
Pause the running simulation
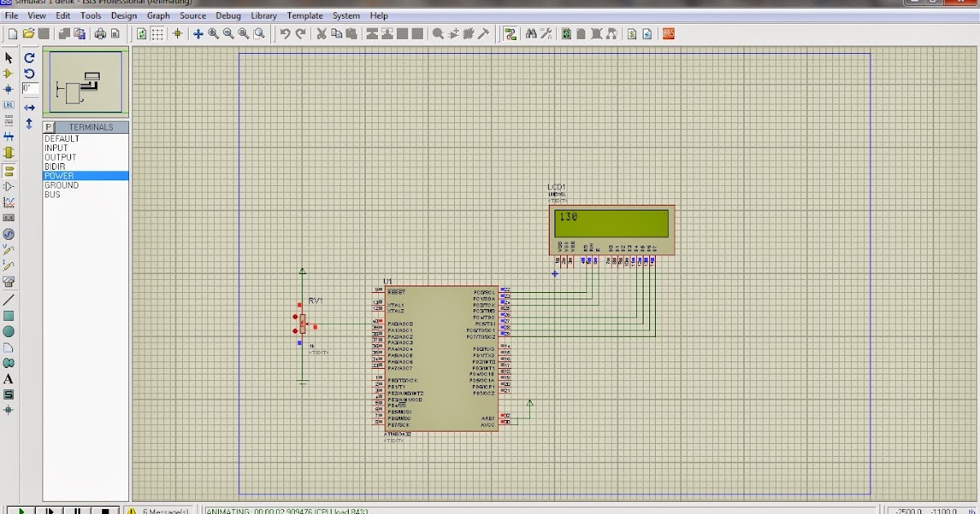coord(77,511)
